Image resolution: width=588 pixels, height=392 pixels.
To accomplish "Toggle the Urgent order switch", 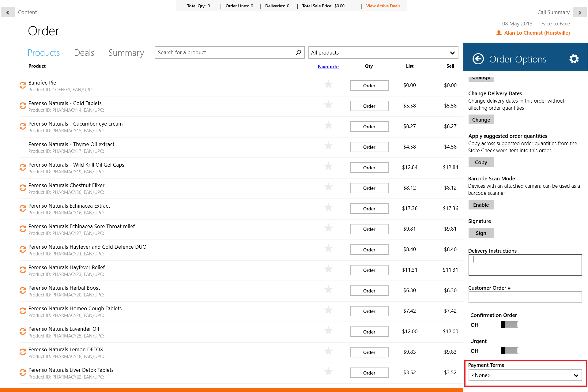I will coord(509,351).
